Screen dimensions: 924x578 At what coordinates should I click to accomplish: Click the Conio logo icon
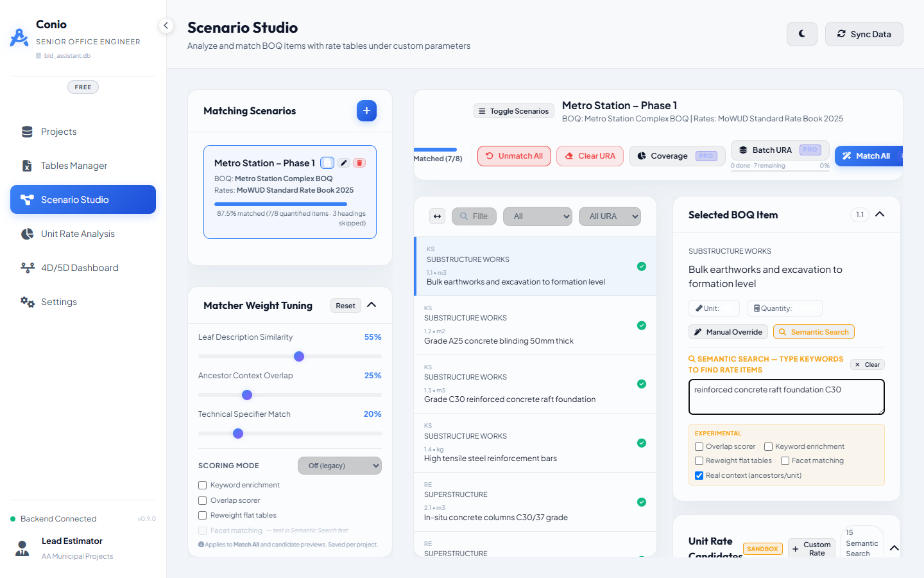point(19,37)
